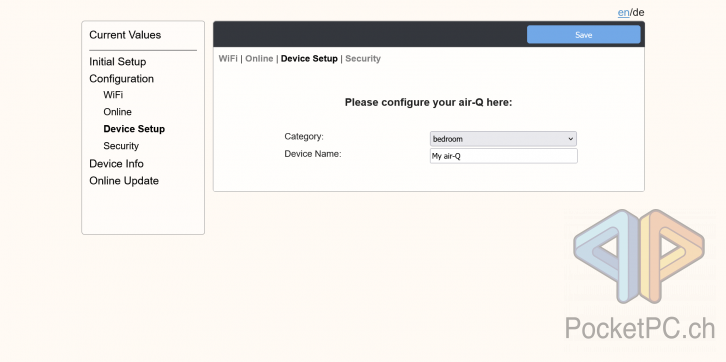The width and height of the screenshot is (726, 362).
Task: Select the Device Setup tab in breadcrumb
Action: (309, 58)
